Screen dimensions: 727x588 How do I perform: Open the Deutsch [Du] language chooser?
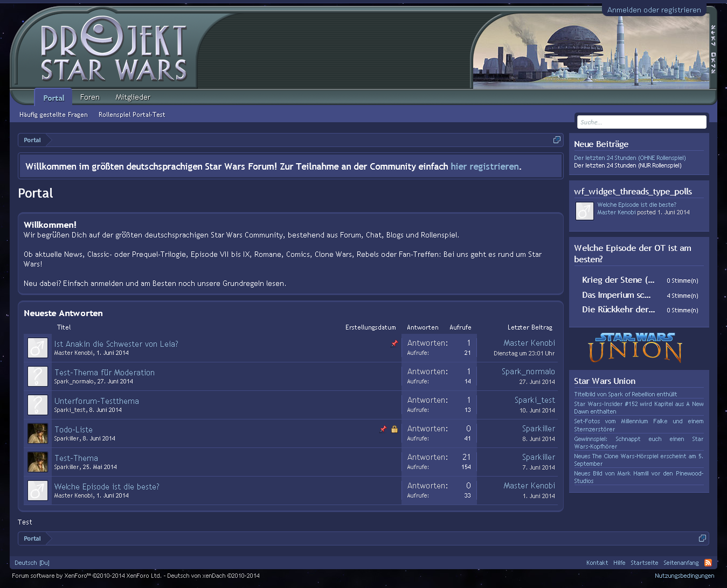pos(32,563)
